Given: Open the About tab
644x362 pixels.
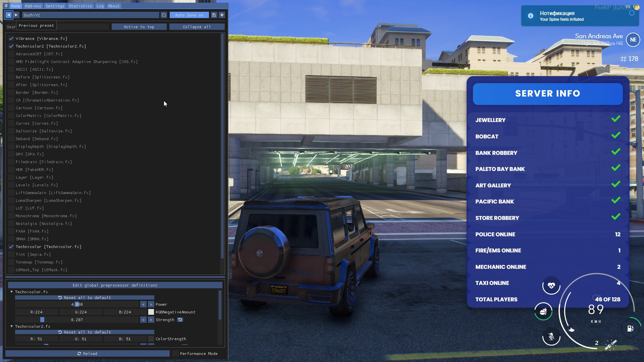Looking at the screenshot, I should click(114, 6).
